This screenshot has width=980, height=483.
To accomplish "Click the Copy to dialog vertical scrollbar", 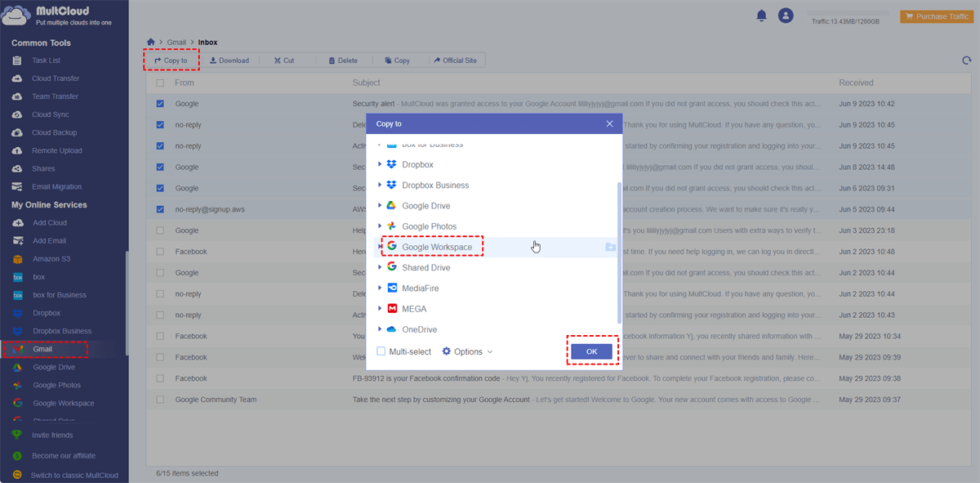I will 618,253.
